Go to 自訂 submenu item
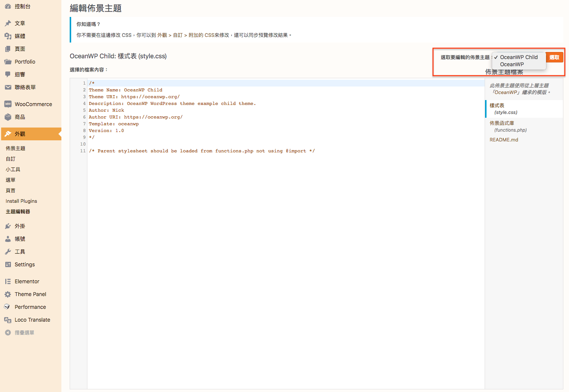Image resolution: width=569 pixels, height=392 pixels. [11, 159]
